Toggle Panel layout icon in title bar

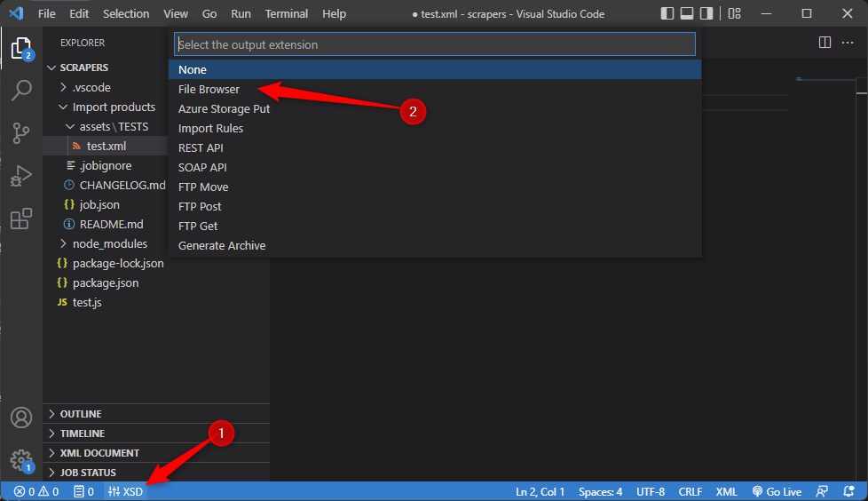[686, 13]
